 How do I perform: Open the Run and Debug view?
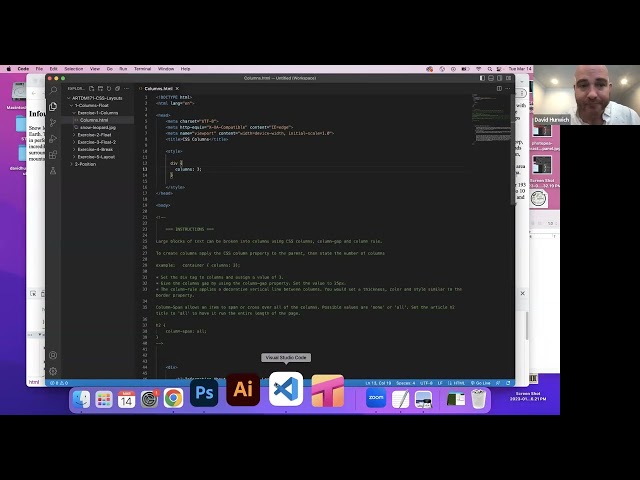coord(53,139)
